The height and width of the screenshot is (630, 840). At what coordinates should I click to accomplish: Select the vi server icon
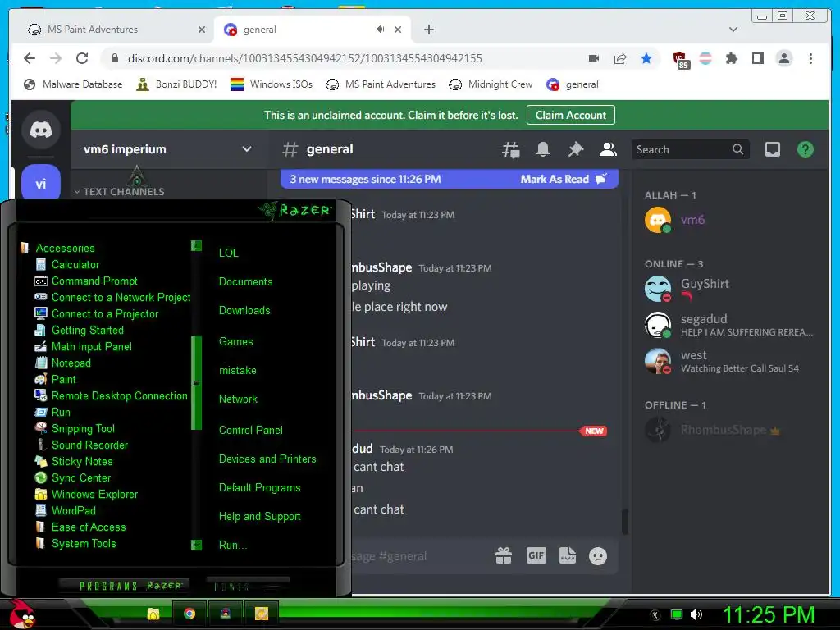click(x=41, y=182)
